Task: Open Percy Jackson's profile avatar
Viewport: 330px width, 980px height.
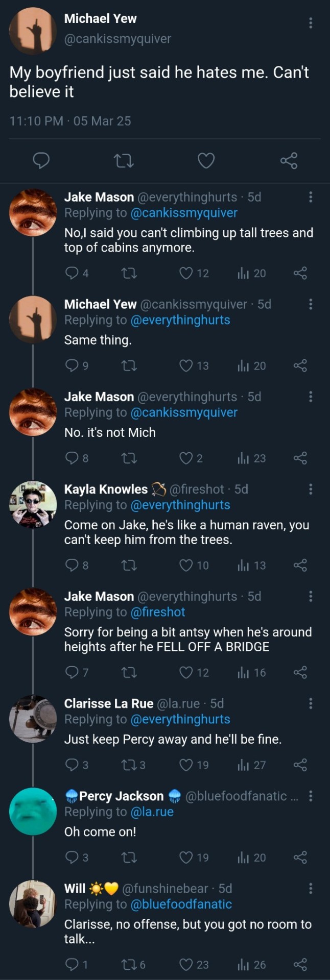Action: click(x=33, y=811)
